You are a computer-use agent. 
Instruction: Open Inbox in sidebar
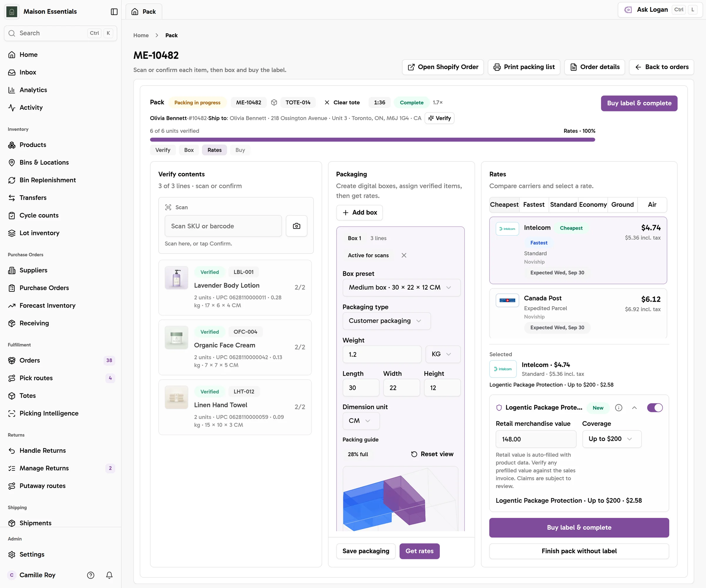tap(61, 72)
